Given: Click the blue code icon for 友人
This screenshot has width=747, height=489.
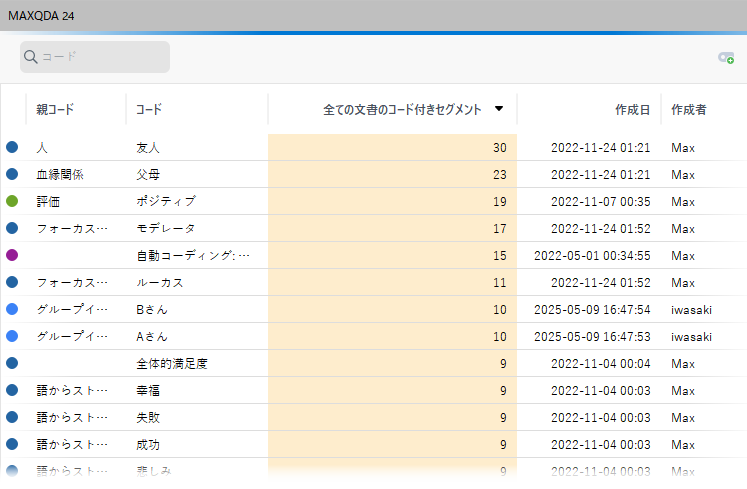Looking at the screenshot, I should pyautogui.click(x=12, y=147).
